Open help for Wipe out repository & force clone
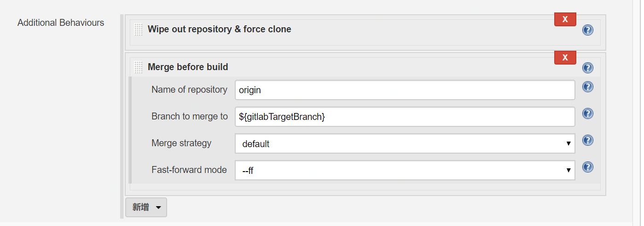 click(587, 30)
